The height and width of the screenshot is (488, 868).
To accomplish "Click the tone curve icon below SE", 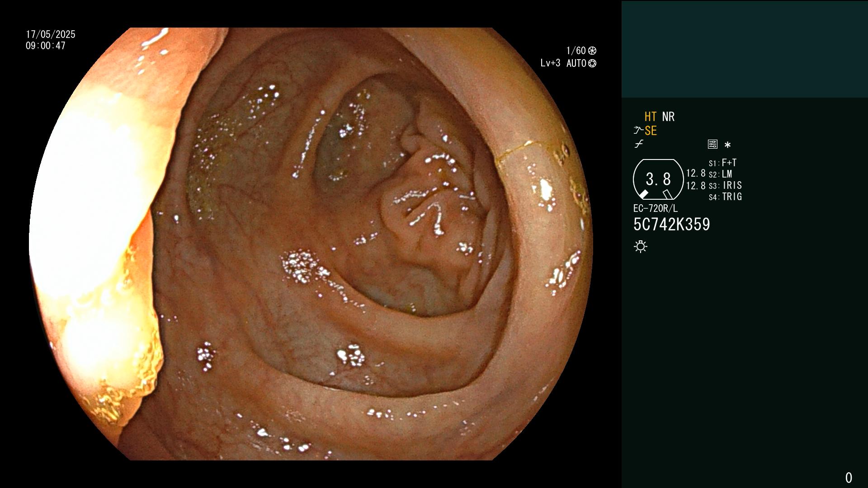I will pos(639,144).
